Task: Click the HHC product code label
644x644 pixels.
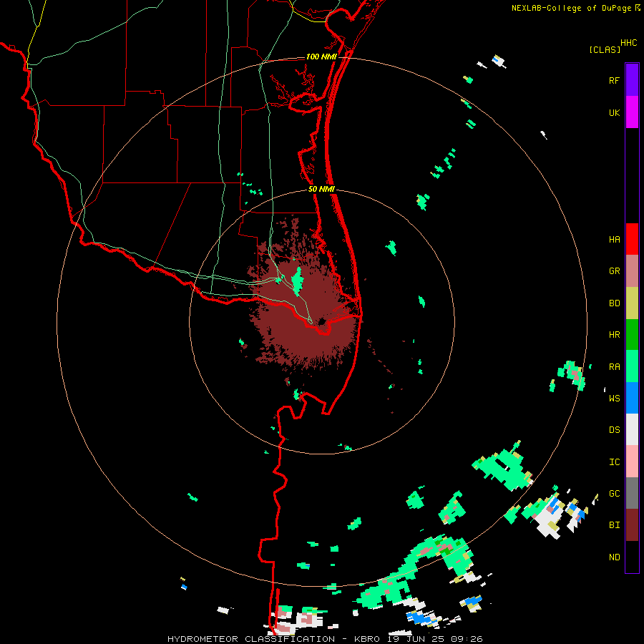Action: 628,43
